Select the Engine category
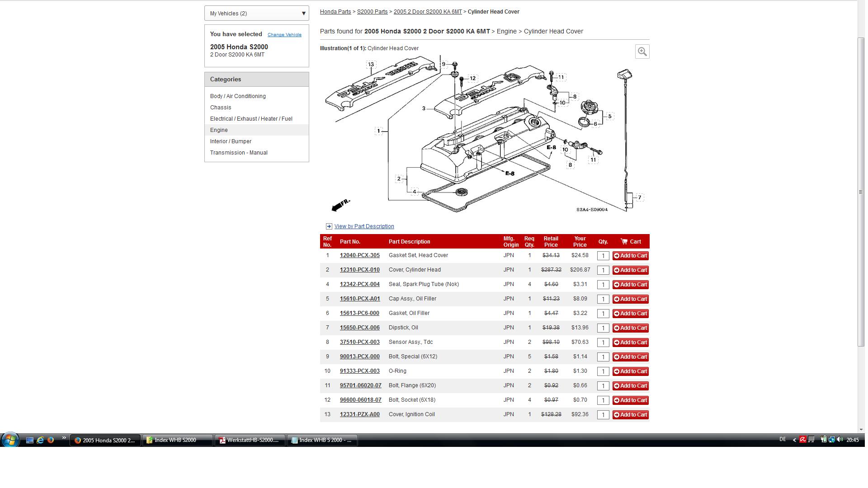Image resolution: width=868 pixels, height=488 pixels. [219, 130]
